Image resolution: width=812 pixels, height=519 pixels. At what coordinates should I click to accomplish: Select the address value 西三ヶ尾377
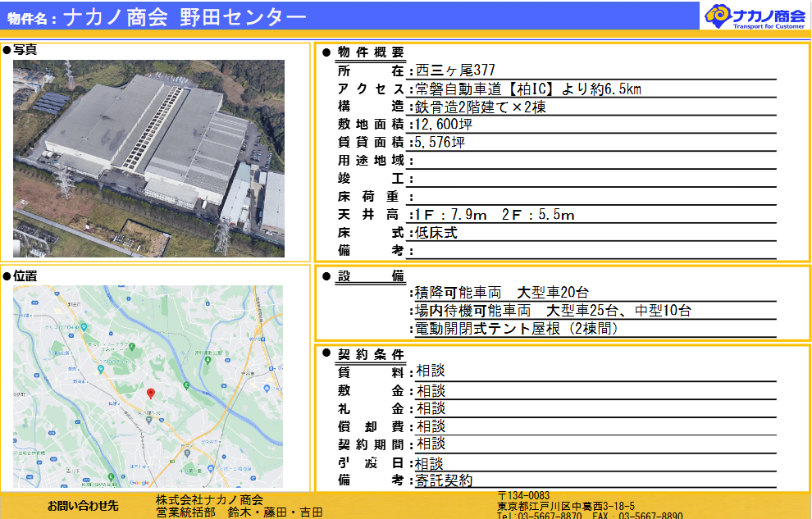click(455, 70)
